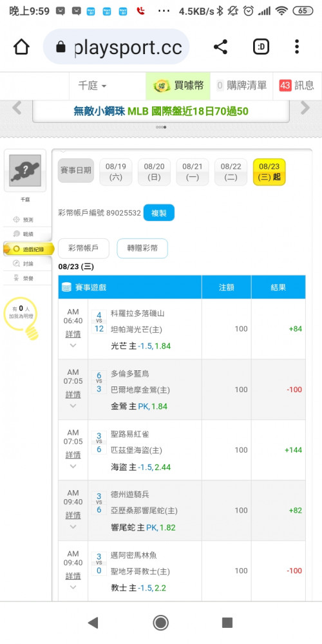322x644 pixels.
Task: Expand 詳情 for the 邁阿密馬林魚 game
Action: click(73, 576)
